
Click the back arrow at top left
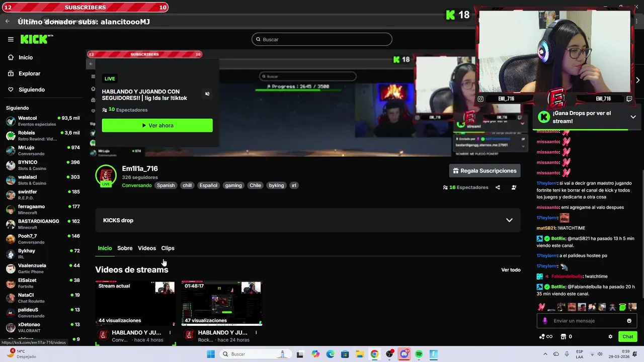7,21
